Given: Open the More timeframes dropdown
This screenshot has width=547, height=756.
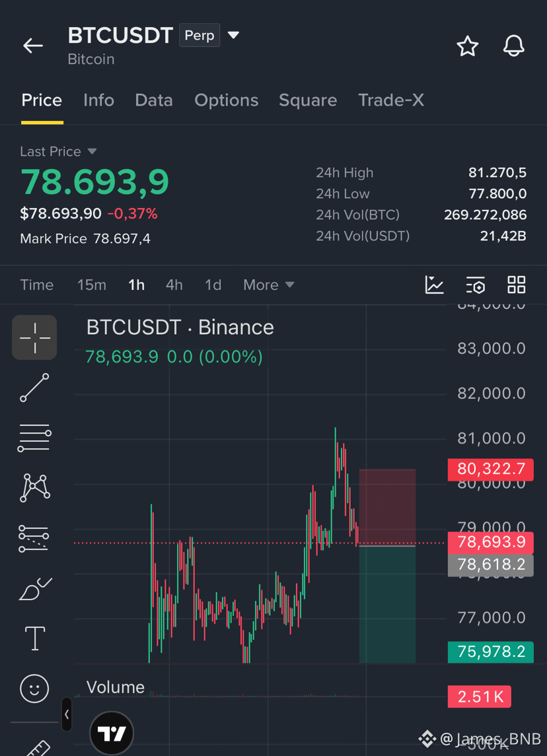Looking at the screenshot, I should [269, 285].
